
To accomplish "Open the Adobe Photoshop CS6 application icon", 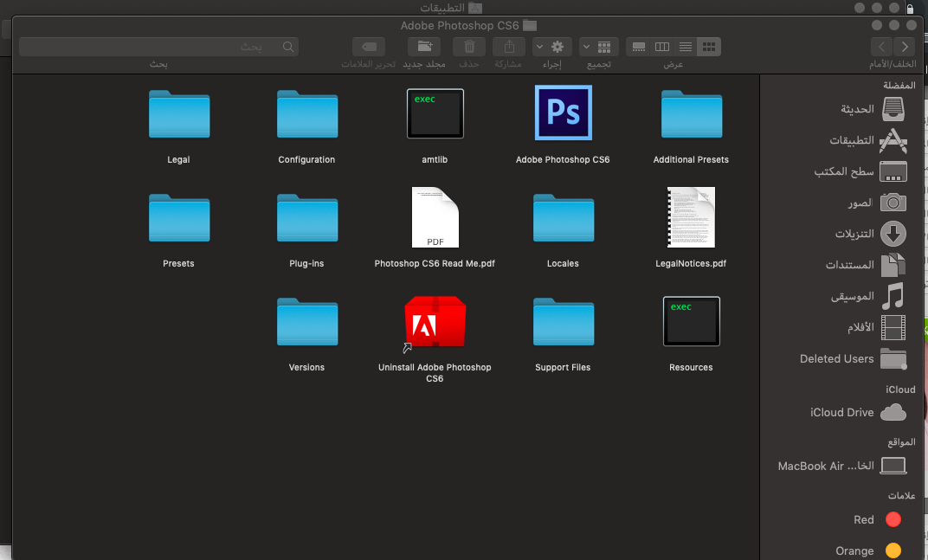I will (x=564, y=113).
